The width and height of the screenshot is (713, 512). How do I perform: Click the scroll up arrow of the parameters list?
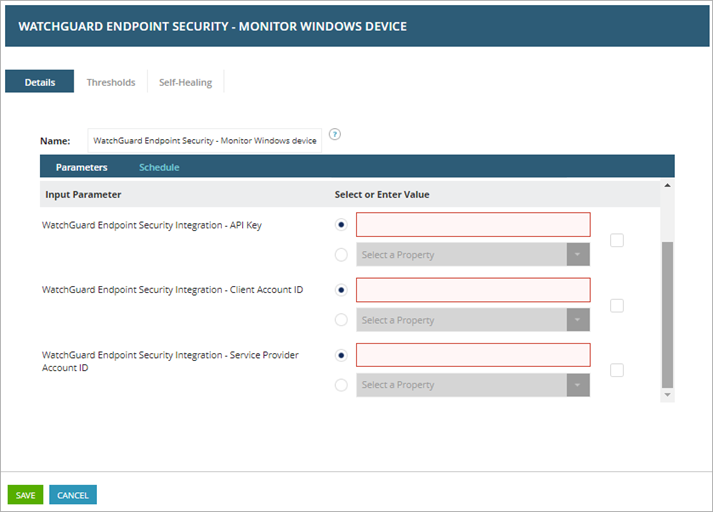click(667, 186)
